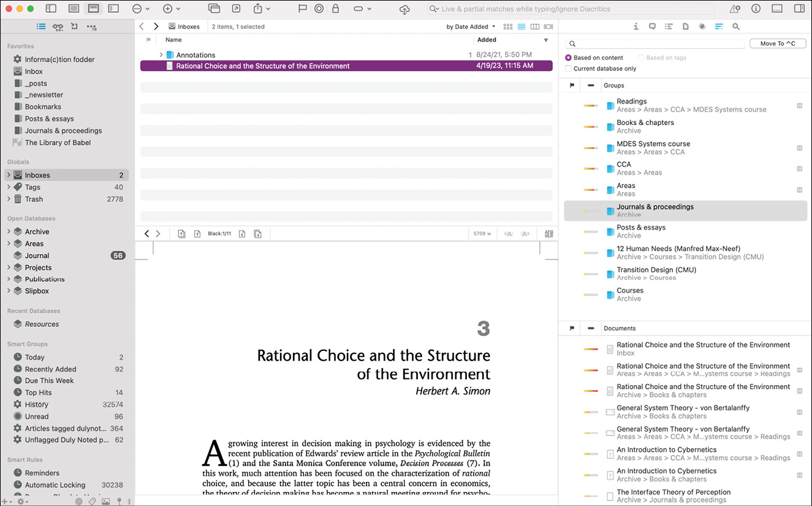Click the lock icon in toolbar
The width and height of the screenshot is (812, 506).
(335, 9)
